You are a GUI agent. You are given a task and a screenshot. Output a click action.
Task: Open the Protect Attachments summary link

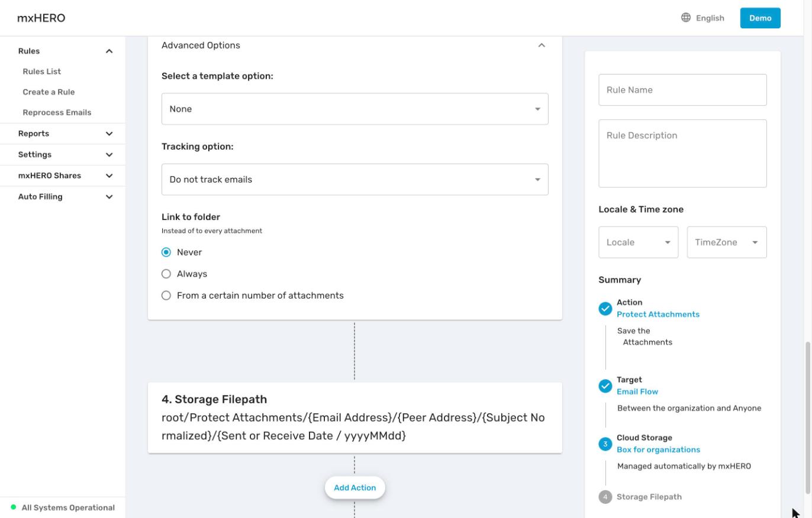tap(658, 315)
